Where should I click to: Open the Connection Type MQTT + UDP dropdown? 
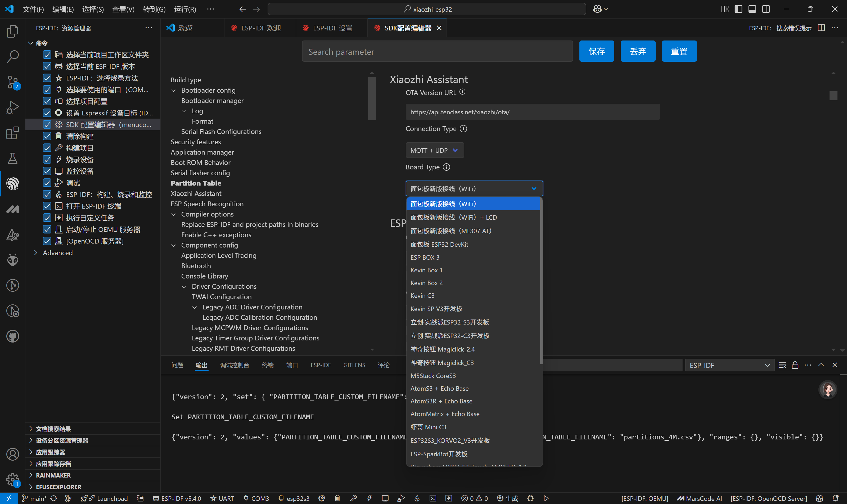434,150
